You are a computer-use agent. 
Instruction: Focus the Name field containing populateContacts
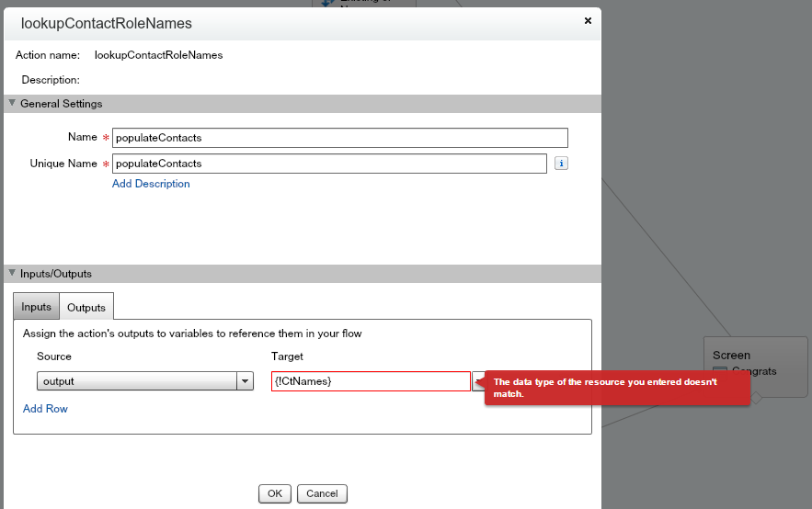pyautogui.click(x=339, y=138)
